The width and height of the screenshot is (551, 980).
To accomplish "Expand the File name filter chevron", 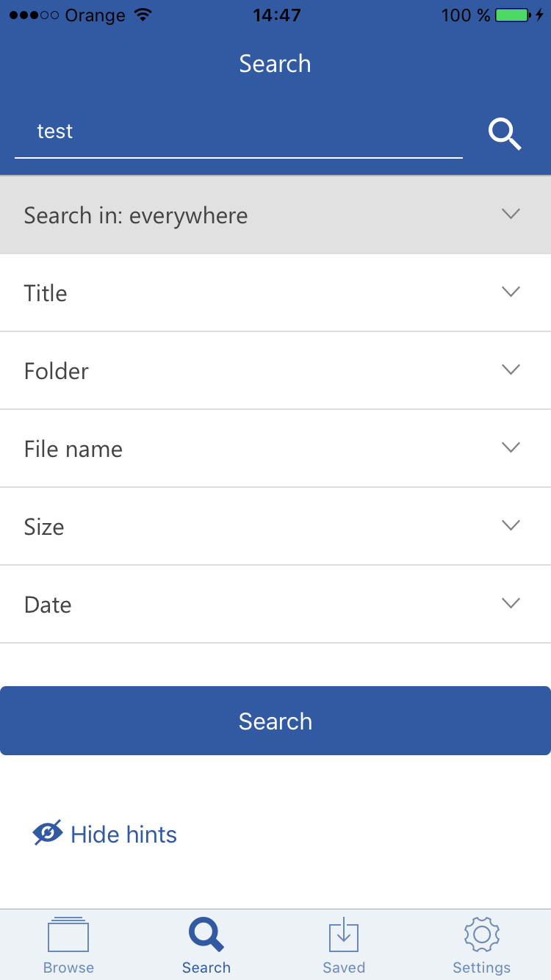I will coord(511,447).
